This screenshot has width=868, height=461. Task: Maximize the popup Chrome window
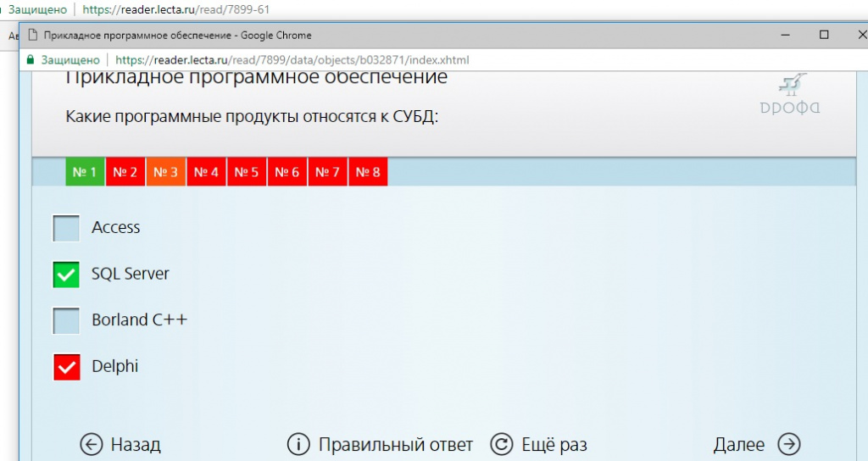click(824, 35)
